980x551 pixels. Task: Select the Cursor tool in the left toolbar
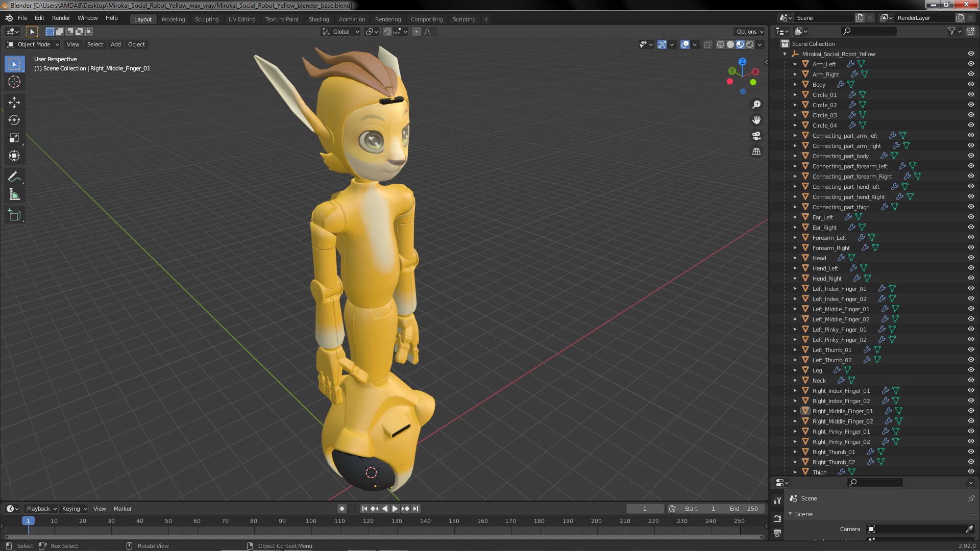pos(14,82)
